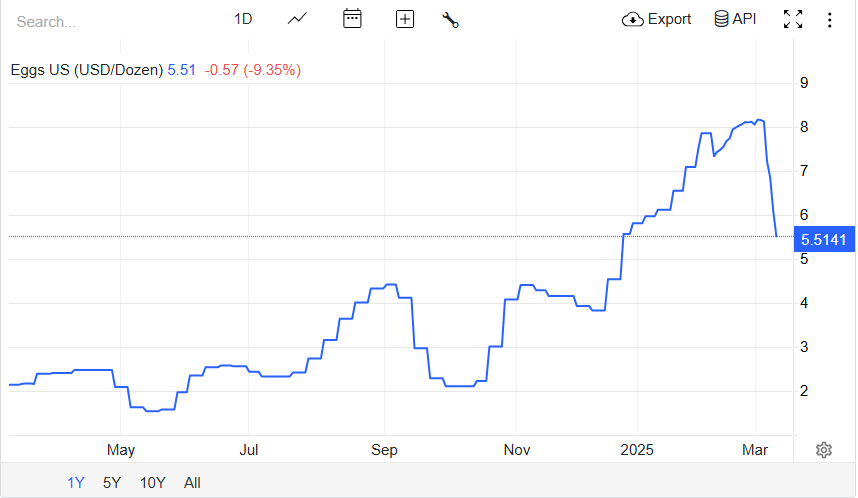Click the Export text button

coord(669,19)
